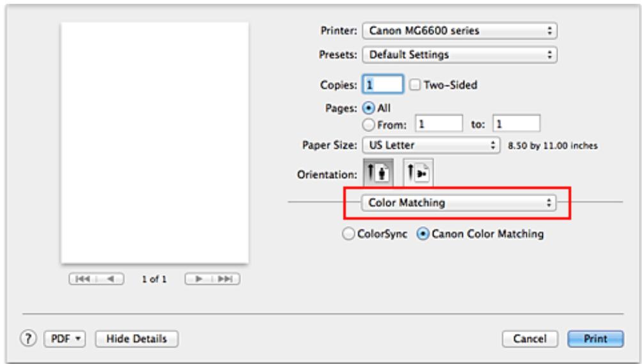Go to previous page in preview
Image resolution: width=642 pixels, height=364 pixels.
pos(111,279)
